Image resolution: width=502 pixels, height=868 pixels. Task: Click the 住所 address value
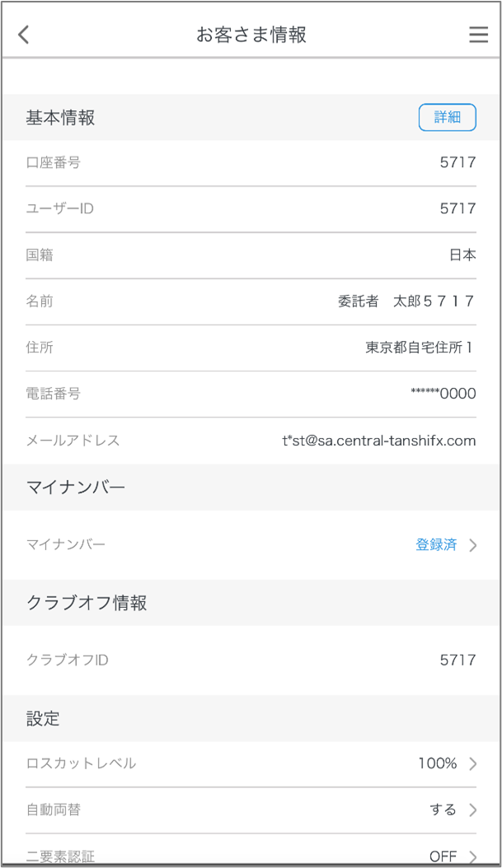click(420, 348)
